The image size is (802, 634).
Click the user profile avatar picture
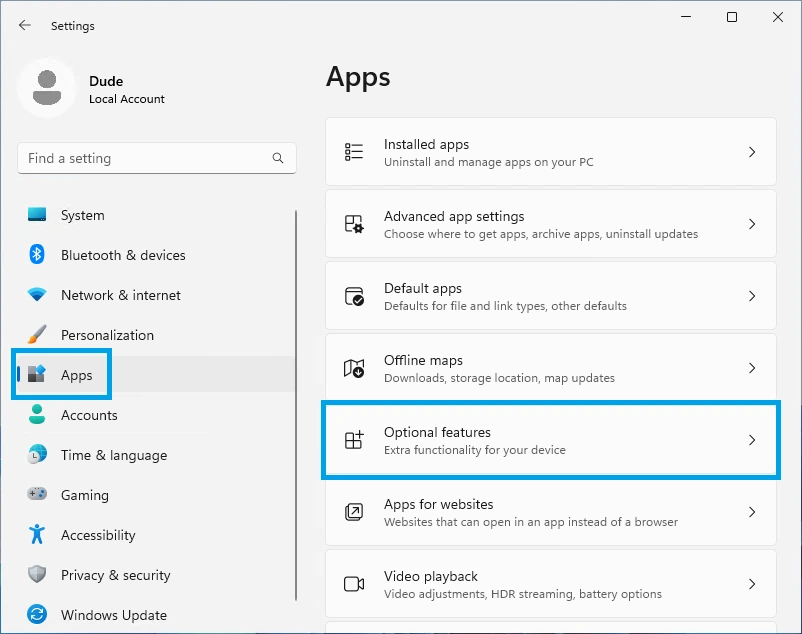(46, 87)
